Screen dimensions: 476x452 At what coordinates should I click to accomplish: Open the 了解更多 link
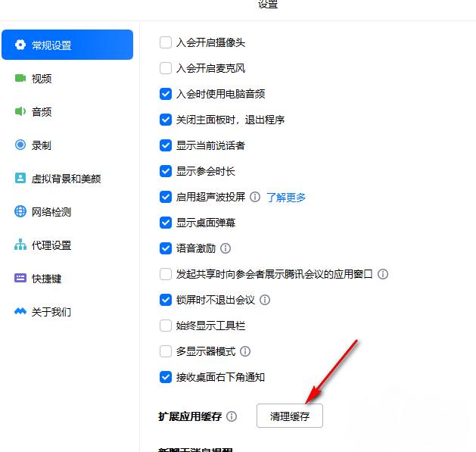tap(286, 198)
